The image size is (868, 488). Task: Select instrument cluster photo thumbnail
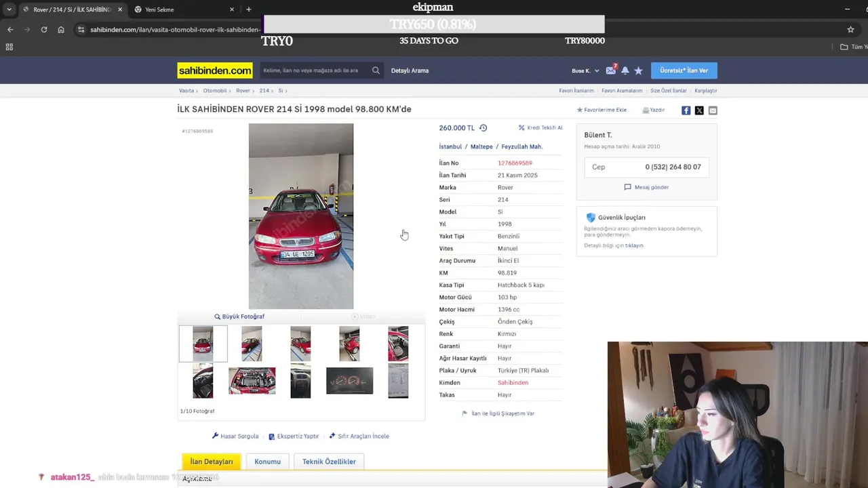[x=349, y=381]
